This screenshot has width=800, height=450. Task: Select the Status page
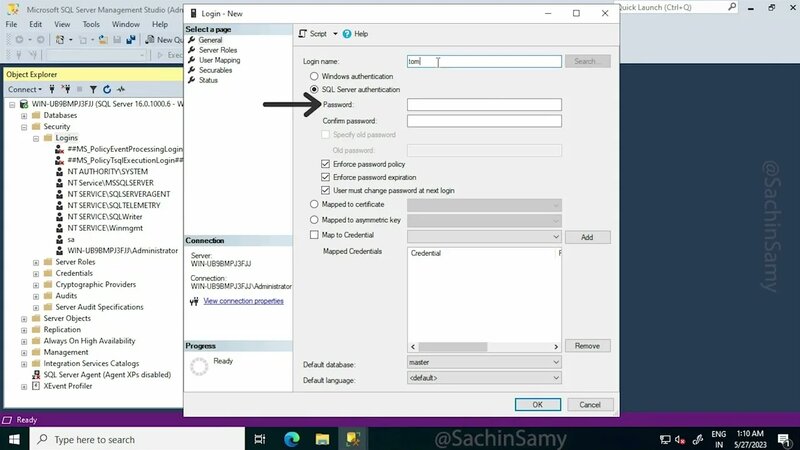[x=208, y=80]
